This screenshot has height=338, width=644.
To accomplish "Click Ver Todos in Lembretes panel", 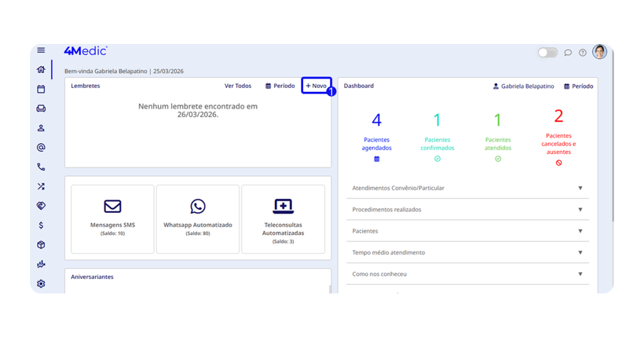I will [x=238, y=86].
